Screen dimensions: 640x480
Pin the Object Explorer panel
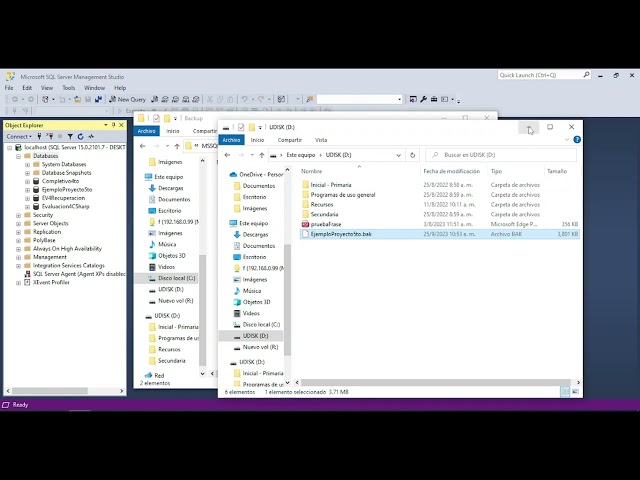point(113,125)
